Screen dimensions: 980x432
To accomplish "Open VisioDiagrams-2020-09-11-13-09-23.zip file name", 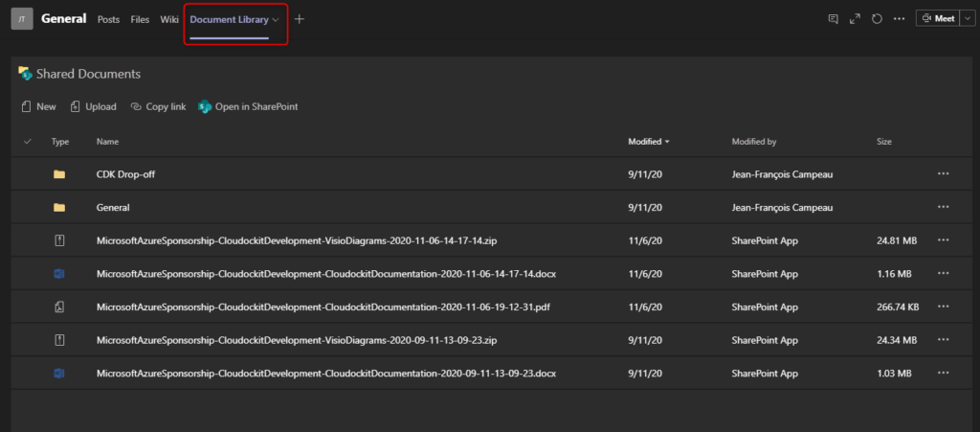I will 297,340.
